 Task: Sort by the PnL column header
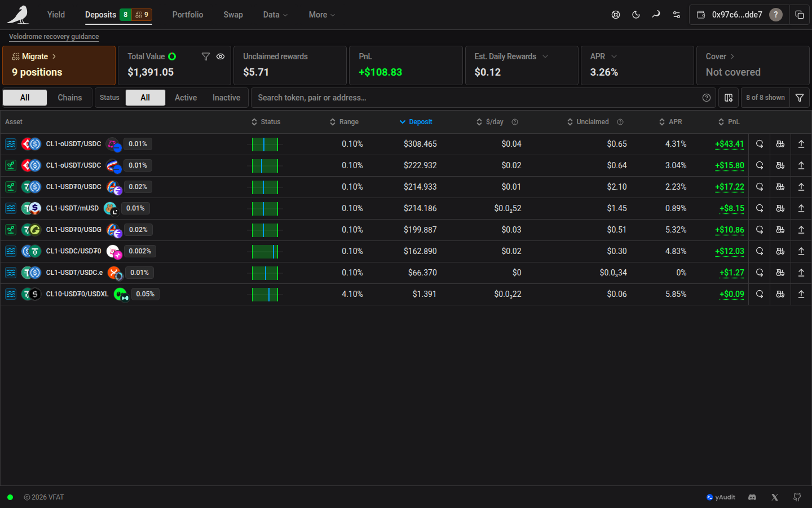pyautogui.click(x=729, y=122)
